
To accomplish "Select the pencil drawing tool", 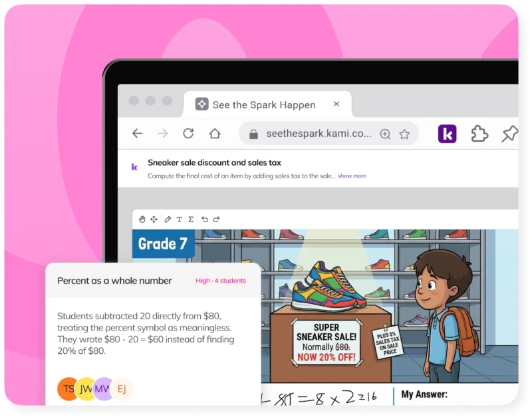I will [x=168, y=219].
